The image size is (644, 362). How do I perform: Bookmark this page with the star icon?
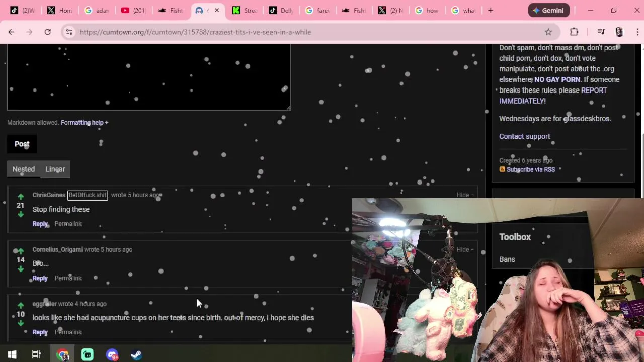coord(548,32)
